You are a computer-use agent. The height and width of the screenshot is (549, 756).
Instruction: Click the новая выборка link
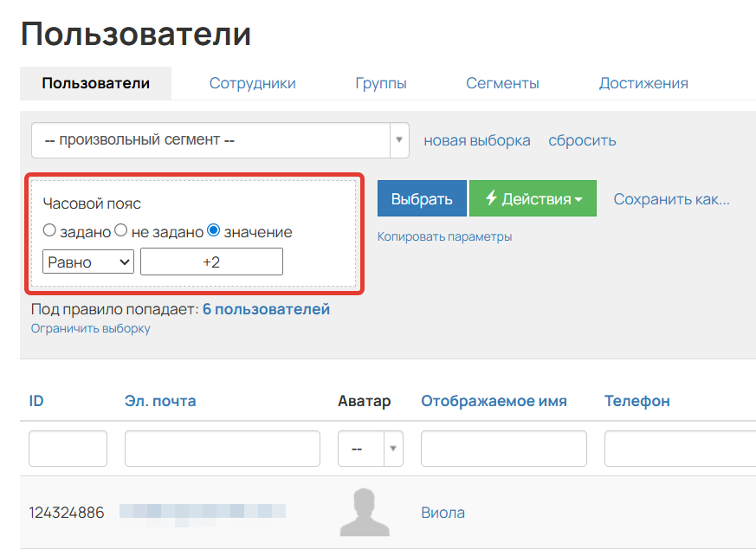475,139
